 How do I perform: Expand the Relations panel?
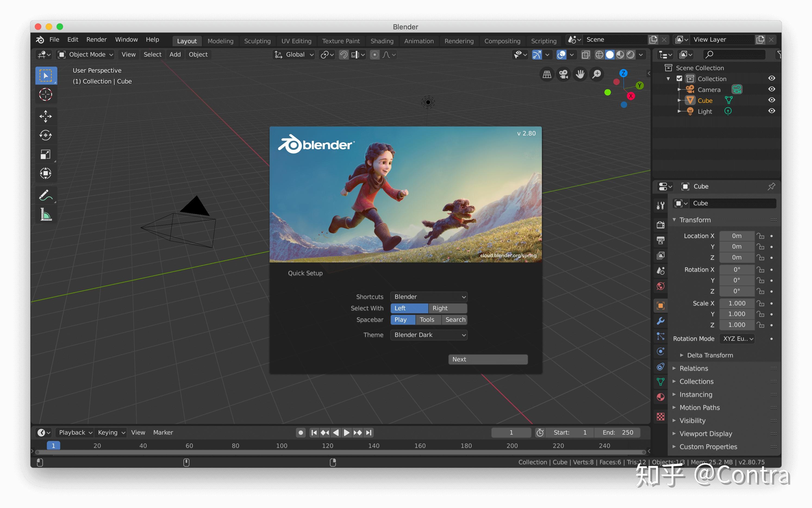[694, 368]
